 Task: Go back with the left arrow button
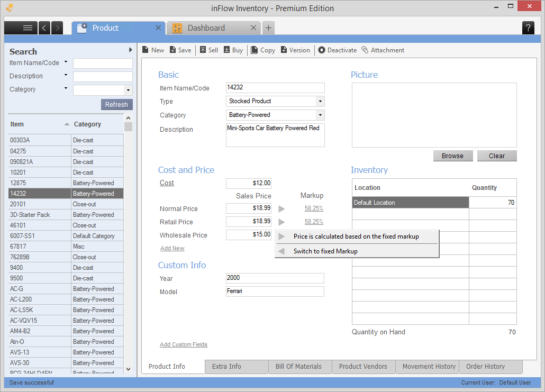[x=44, y=28]
